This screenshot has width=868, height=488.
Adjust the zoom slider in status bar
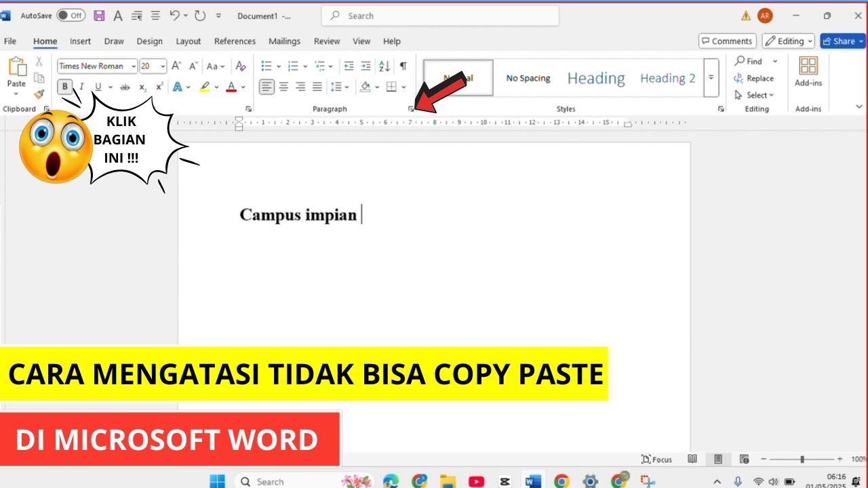coord(802,459)
